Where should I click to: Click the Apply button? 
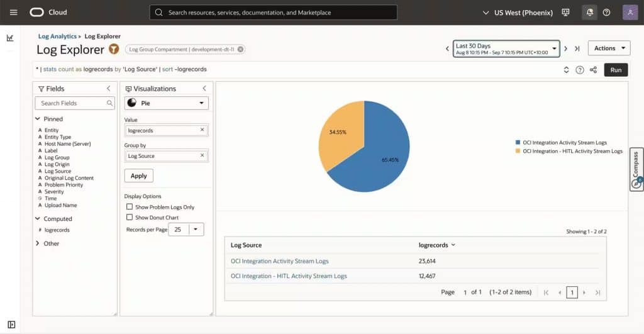[x=139, y=175]
